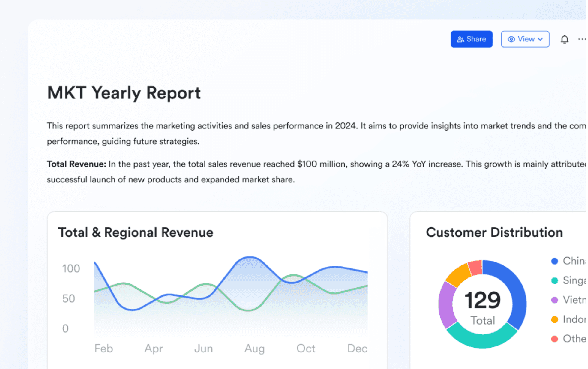Select the MKT Yearly Report title
Screen dimensions: 588x369
point(124,93)
